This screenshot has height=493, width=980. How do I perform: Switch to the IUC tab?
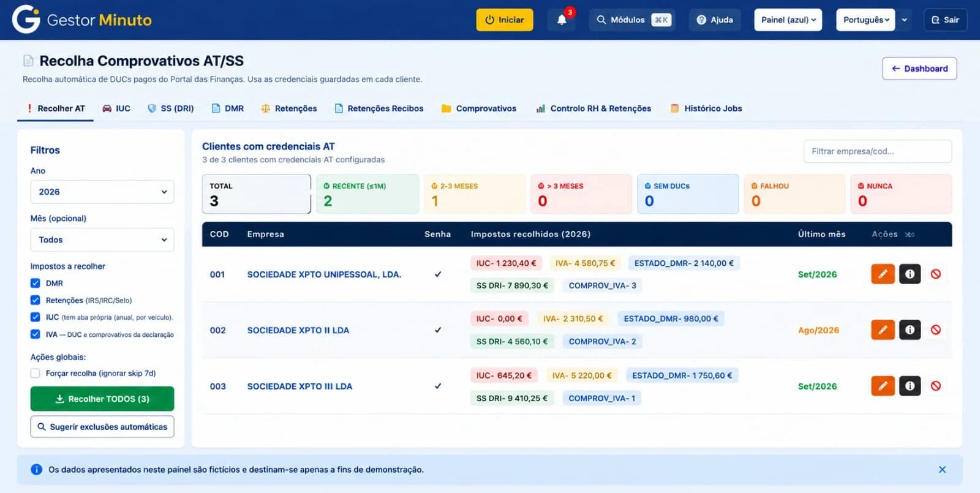click(116, 108)
